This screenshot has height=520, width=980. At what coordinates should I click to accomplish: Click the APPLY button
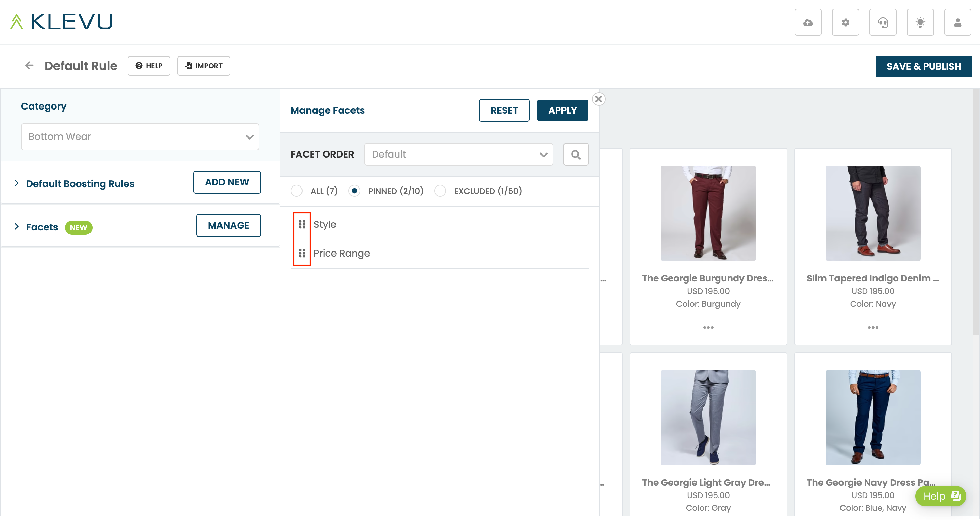coord(562,110)
